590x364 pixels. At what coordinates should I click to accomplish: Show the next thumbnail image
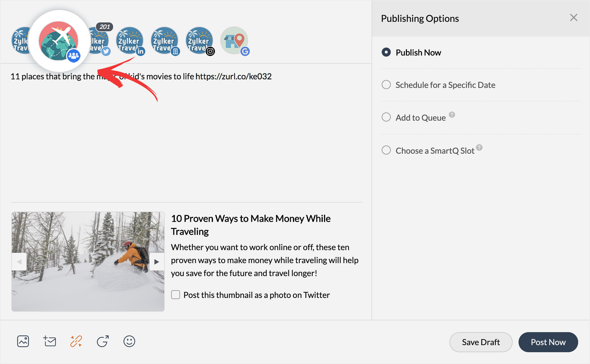tap(157, 261)
